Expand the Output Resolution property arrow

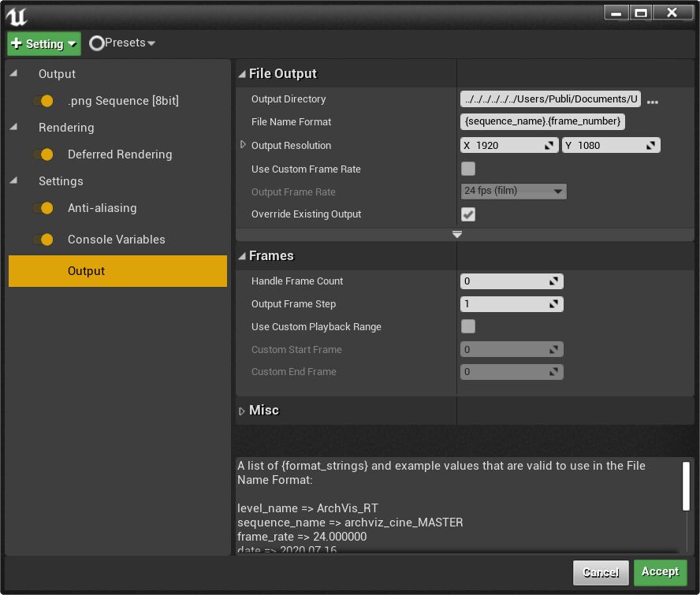tap(243, 146)
